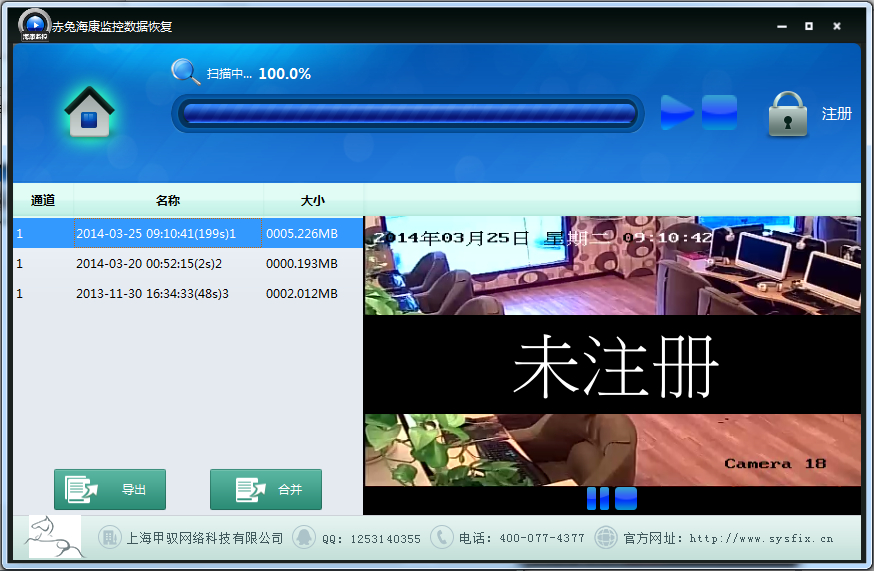Viewport: 874px width, 571px height.
Task: Pause the video preview playback
Action: click(x=598, y=499)
